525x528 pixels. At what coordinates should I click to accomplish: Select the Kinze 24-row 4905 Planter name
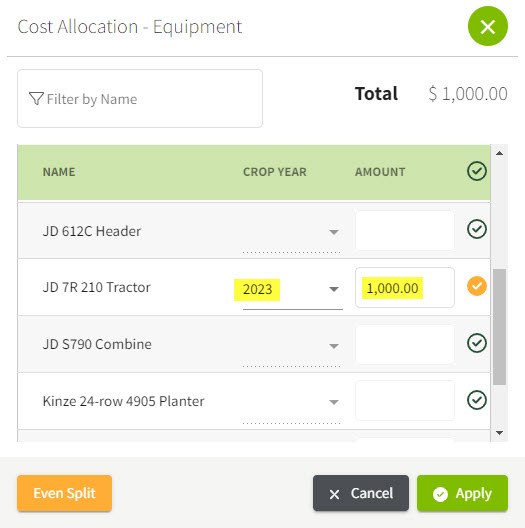click(123, 401)
